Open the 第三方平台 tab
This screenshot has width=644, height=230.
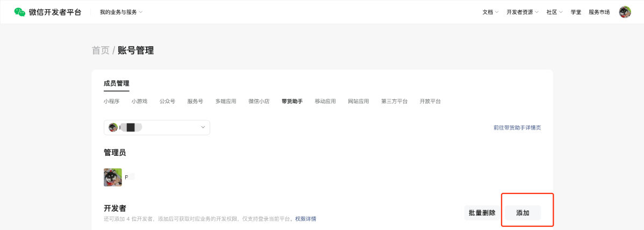click(x=394, y=101)
